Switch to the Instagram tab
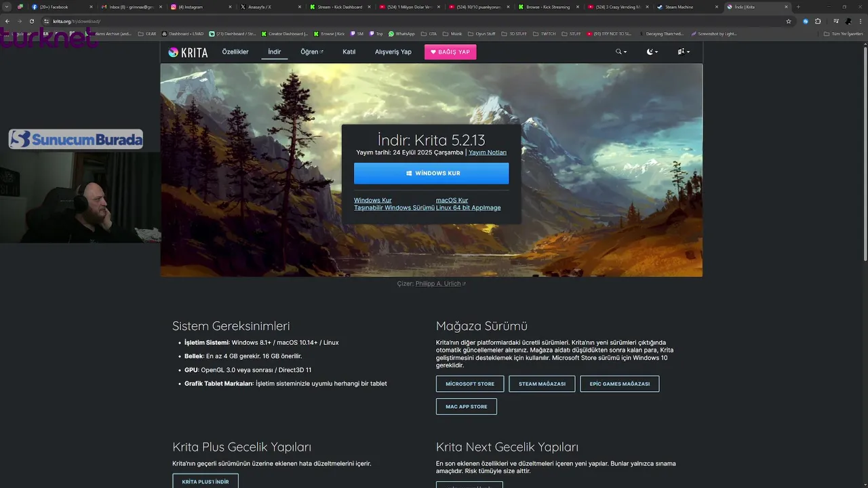Screen dimensions: 868x488 pos(199,7)
